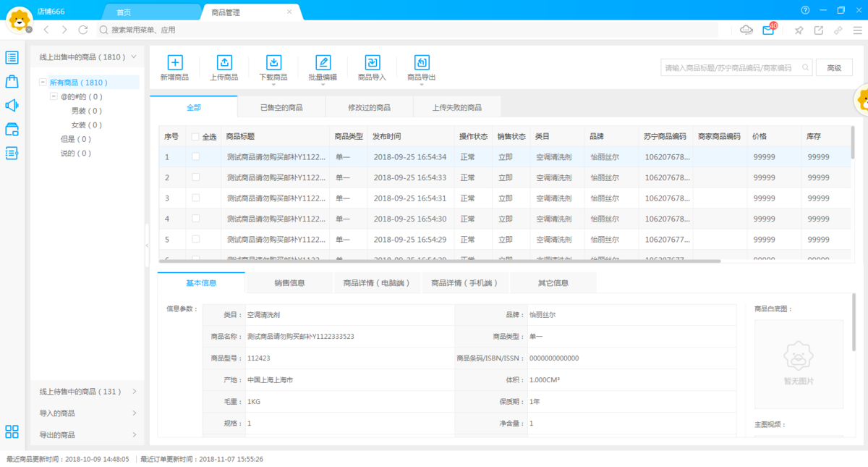Check the 全选 select-all checkbox
This screenshot has width=868, height=467.
(x=195, y=137)
